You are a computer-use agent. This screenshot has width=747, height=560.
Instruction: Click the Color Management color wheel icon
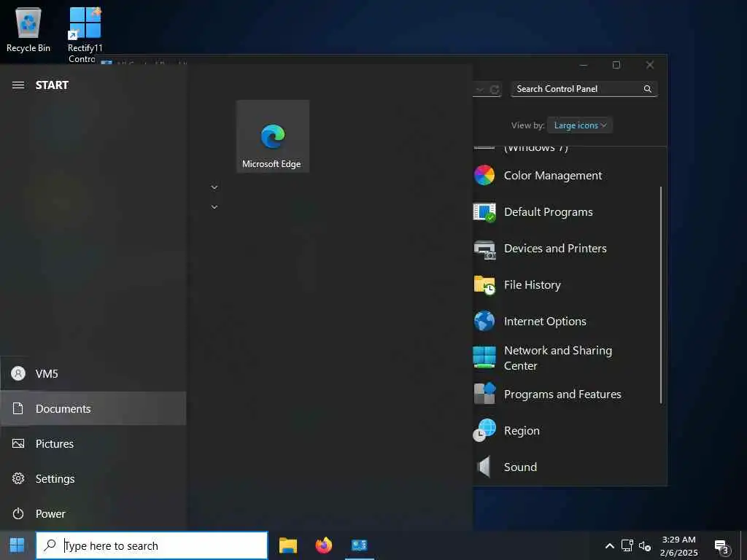pyautogui.click(x=484, y=175)
